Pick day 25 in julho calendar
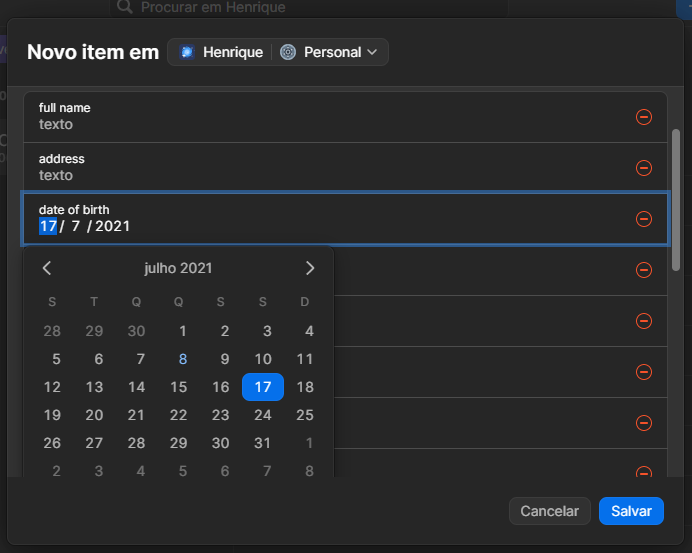 (x=305, y=415)
